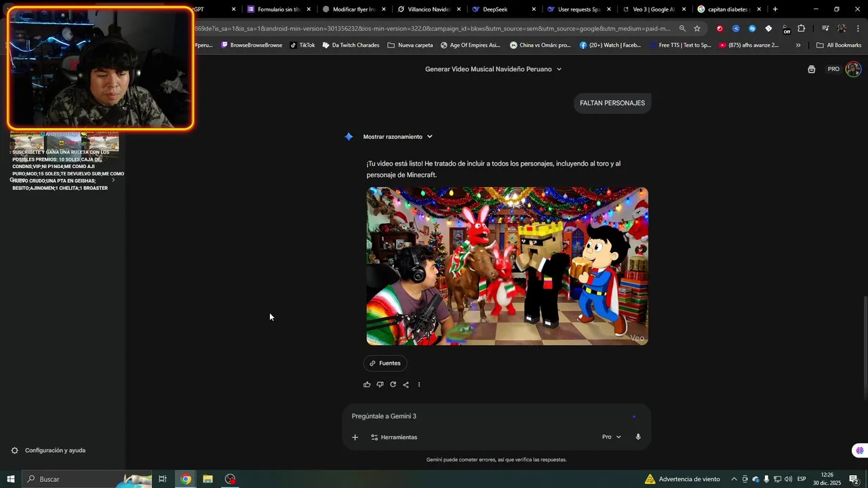Click the microphone icon in system tray
This screenshot has height=488, width=868.
pyautogui.click(x=766, y=479)
